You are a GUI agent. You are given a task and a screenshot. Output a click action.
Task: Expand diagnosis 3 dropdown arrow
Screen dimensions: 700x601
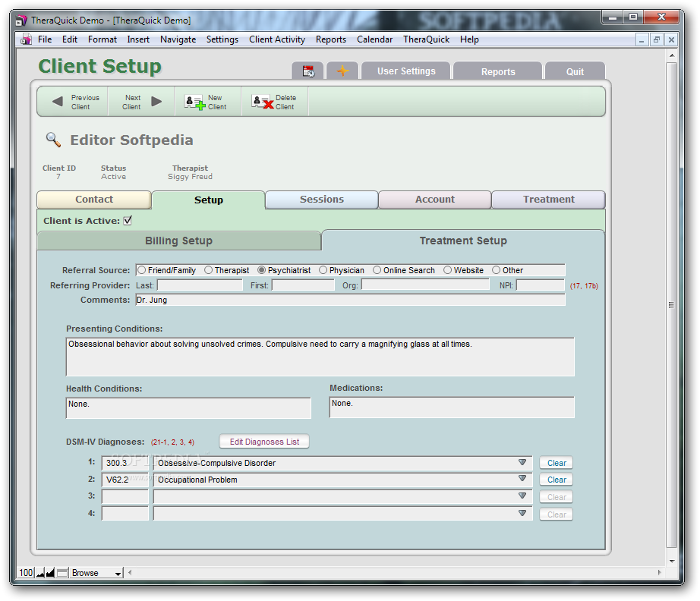522,496
